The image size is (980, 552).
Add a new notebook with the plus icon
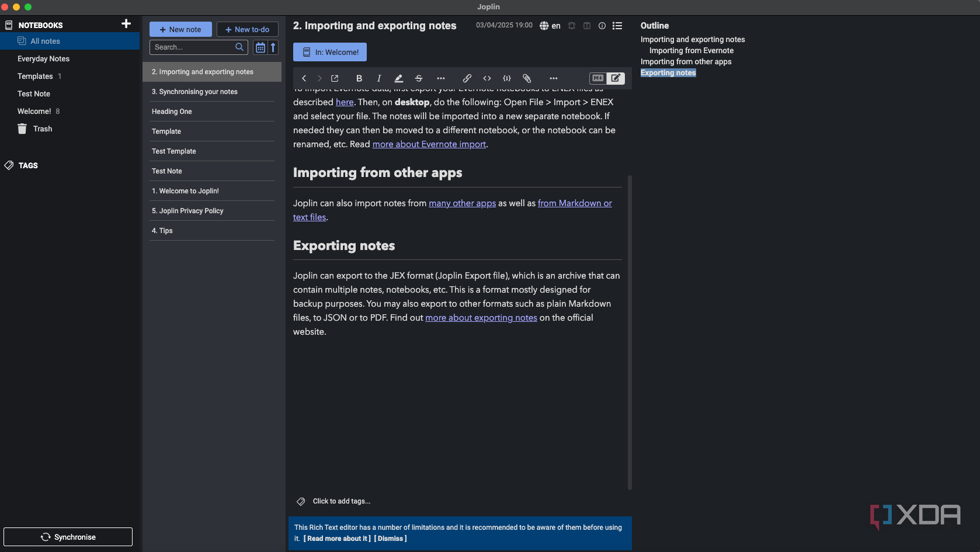[126, 24]
